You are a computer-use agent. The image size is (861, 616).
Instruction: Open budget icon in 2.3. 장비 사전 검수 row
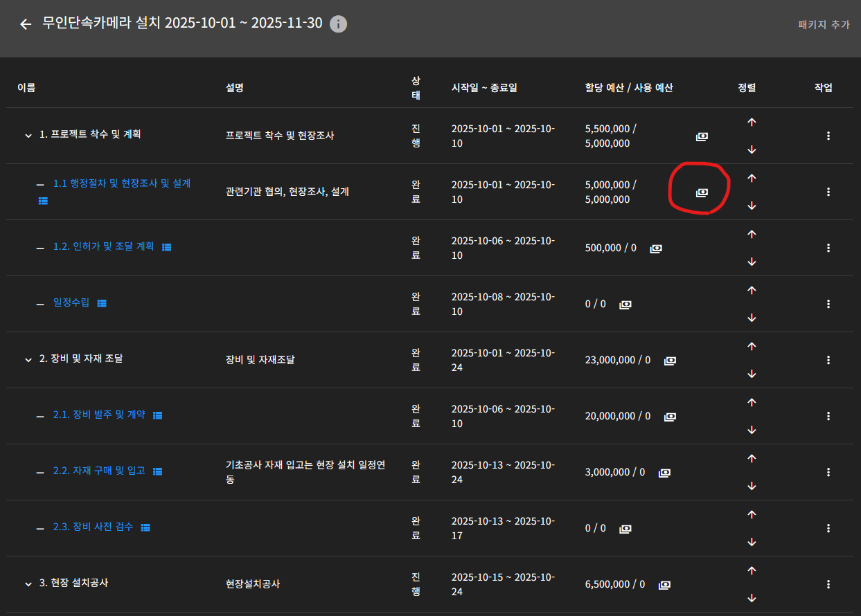click(625, 529)
